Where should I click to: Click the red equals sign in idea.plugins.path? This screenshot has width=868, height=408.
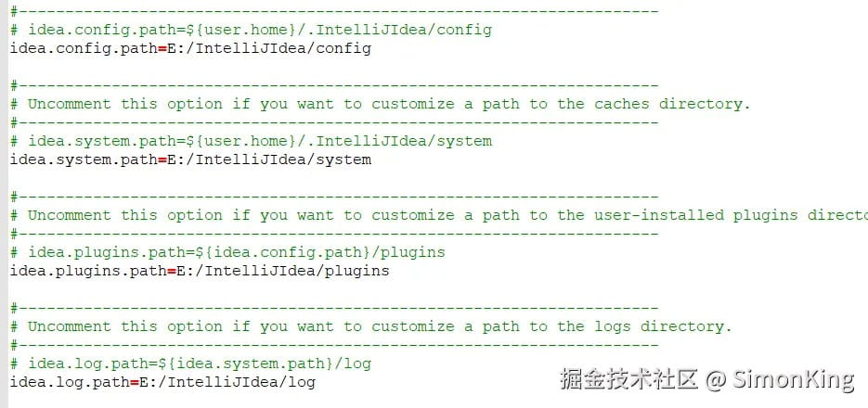coord(172,271)
